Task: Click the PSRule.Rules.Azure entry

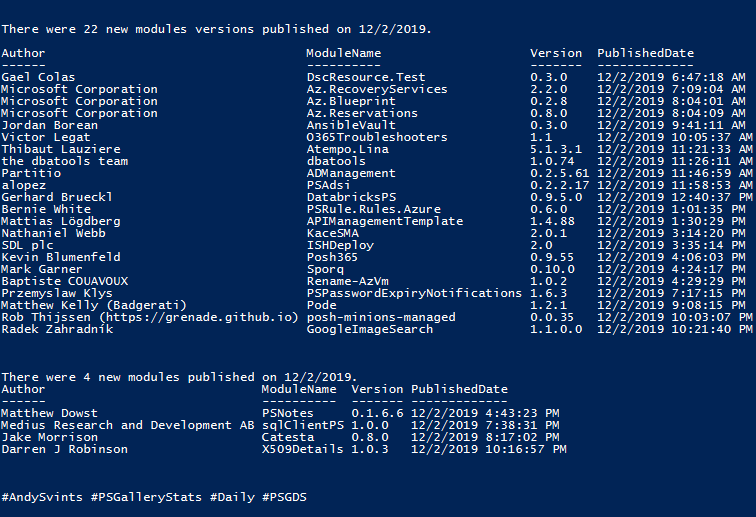Action: (374, 209)
